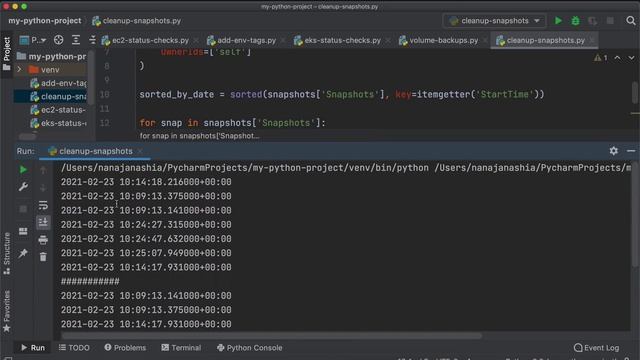Open the Run tool window button
Image resolution: width=640 pixels, height=360 pixels.
[x=33, y=348]
